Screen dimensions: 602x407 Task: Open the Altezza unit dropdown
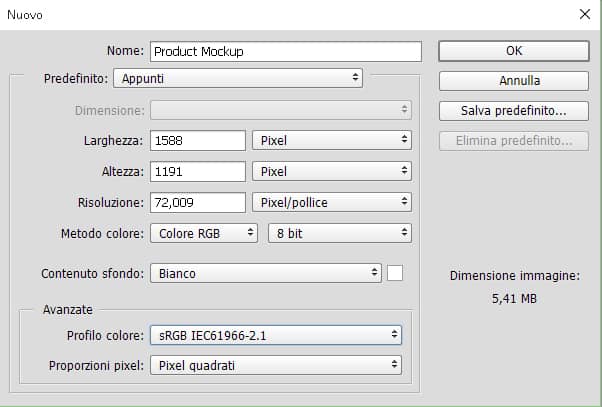(331, 172)
